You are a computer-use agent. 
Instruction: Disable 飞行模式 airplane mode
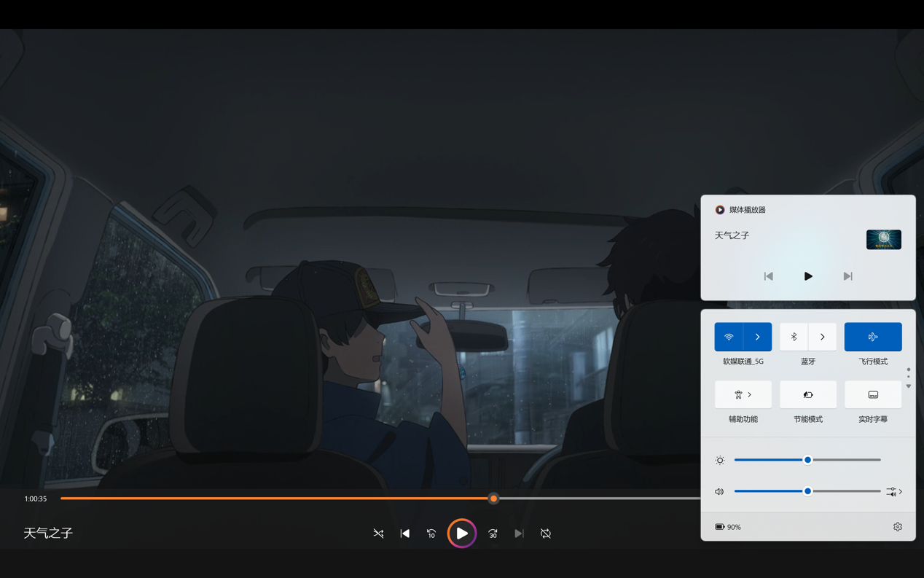872,337
